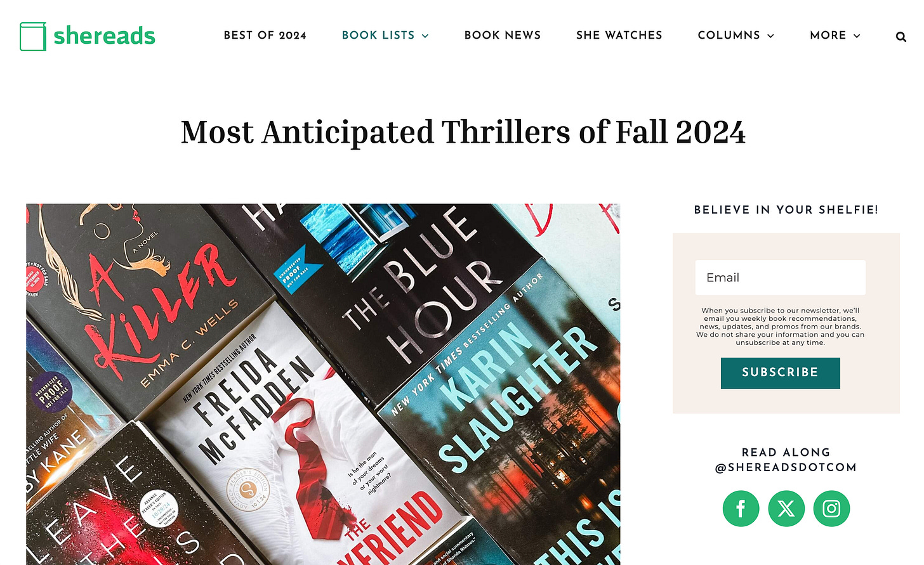Expand the More menu chevron
Screen dimensions: 924x565
[857, 36]
